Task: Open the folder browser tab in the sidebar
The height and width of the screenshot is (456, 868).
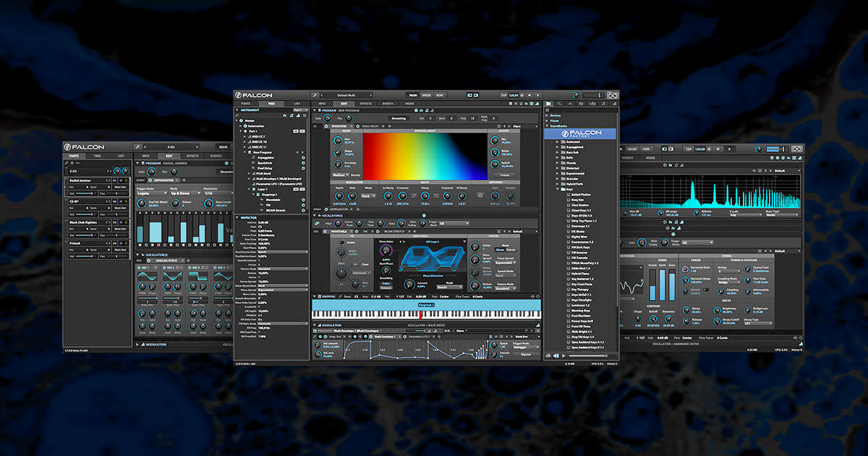Action: [548, 104]
